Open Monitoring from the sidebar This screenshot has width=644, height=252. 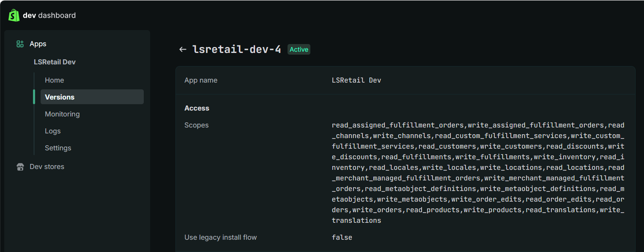62,114
